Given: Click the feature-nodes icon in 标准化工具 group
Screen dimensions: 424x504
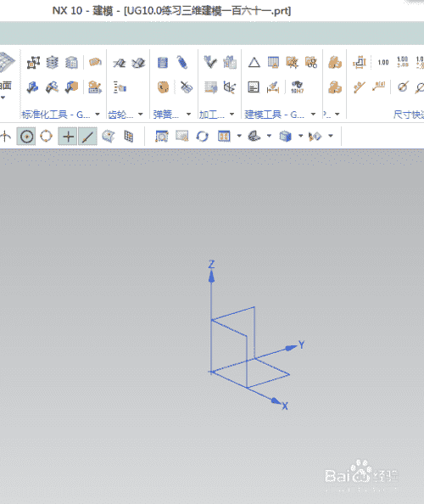Looking at the screenshot, I should tap(33, 62).
